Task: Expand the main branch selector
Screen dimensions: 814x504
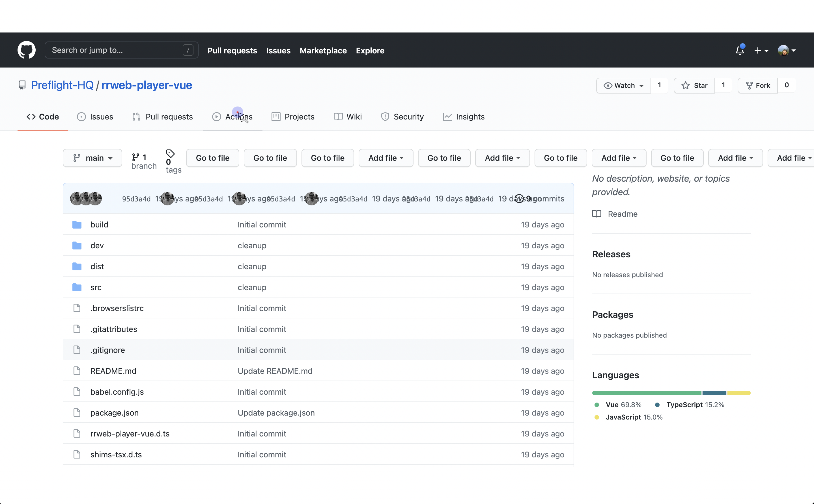Action: pos(92,158)
